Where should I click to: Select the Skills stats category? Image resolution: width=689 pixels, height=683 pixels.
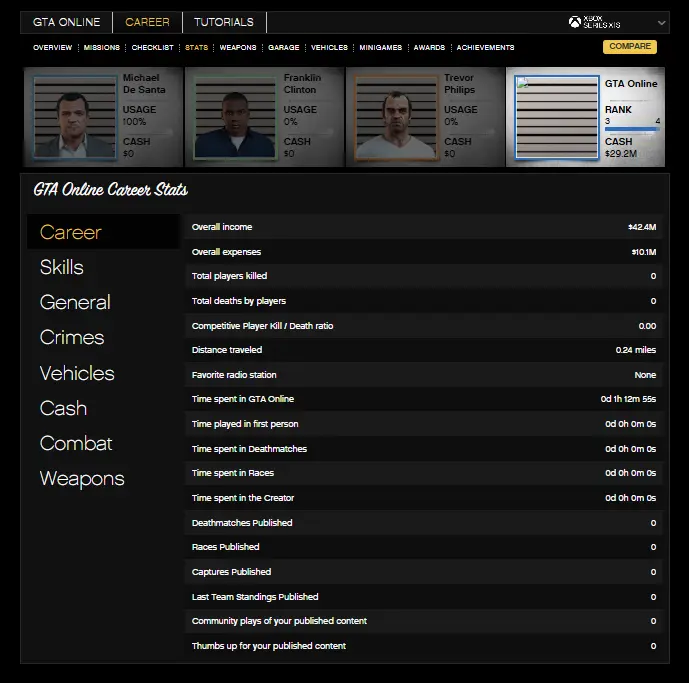click(62, 267)
